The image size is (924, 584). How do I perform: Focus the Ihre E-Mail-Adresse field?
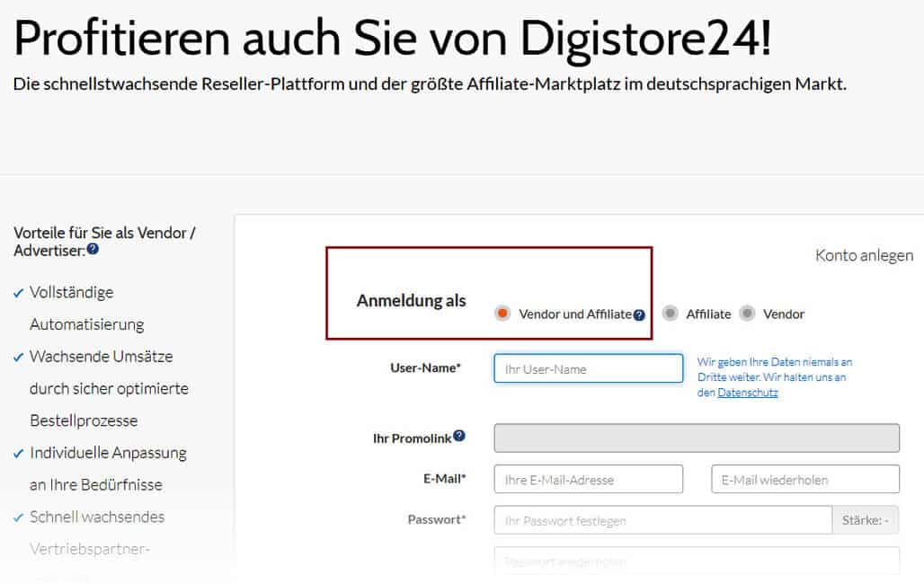pos(588,479)
